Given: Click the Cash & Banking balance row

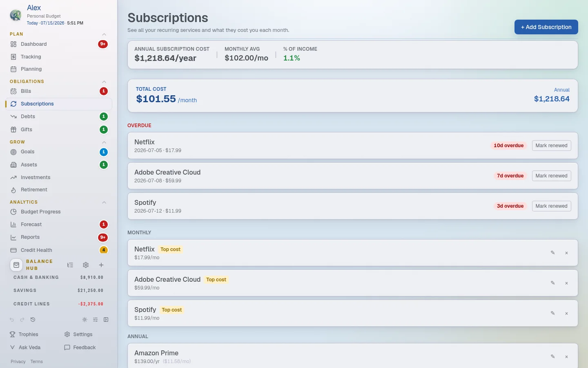Looking at the screenshot, I should tap(58, 277).
